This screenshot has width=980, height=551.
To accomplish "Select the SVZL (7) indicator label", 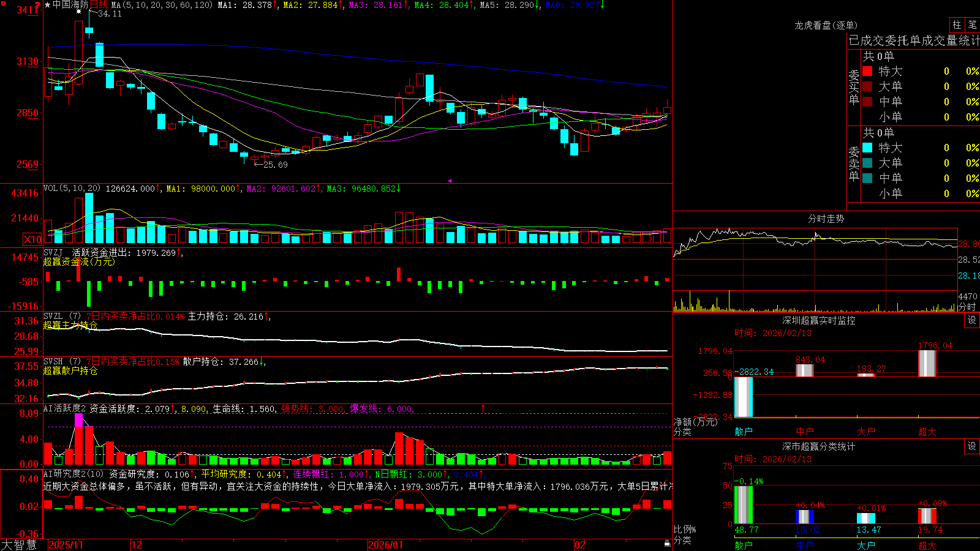I will point(62,317).
